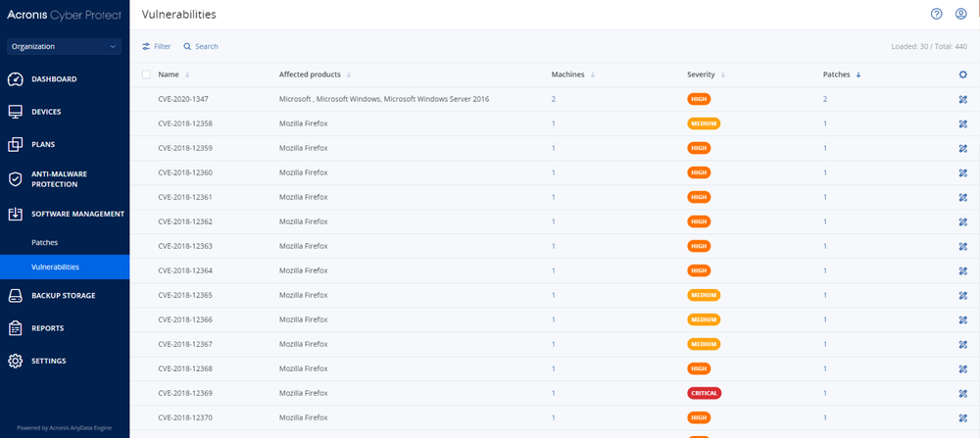Screen dimensions: 980x438
Task: Click remediation icon for CVE-2018-12362 row
Action: pos(962,221)
